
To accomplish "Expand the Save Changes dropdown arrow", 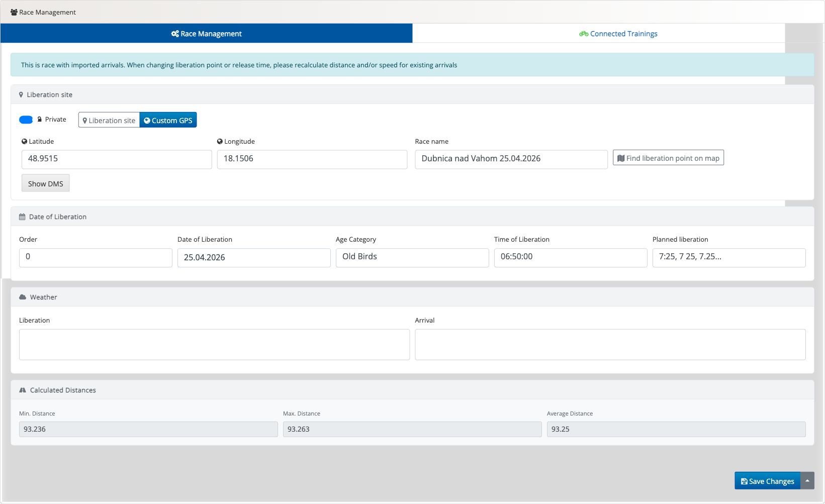I will click(x=807, y=481).
